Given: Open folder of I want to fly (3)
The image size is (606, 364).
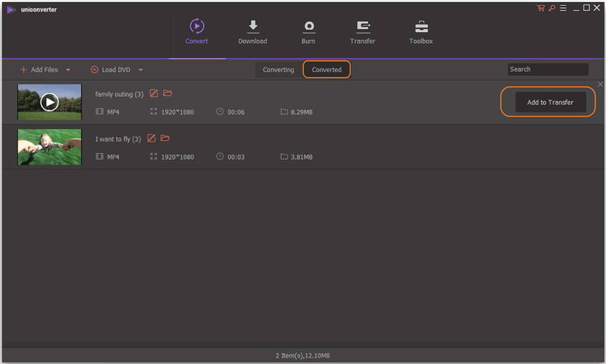Looking at the screenshot, I should pyautogui.click(x=165, y=138).
